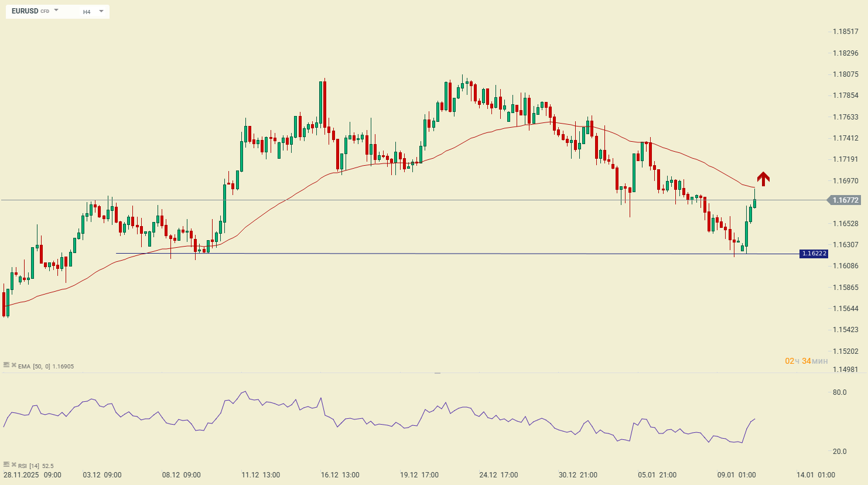Click the RSI 80.0 level label

[x=839, y=392]
